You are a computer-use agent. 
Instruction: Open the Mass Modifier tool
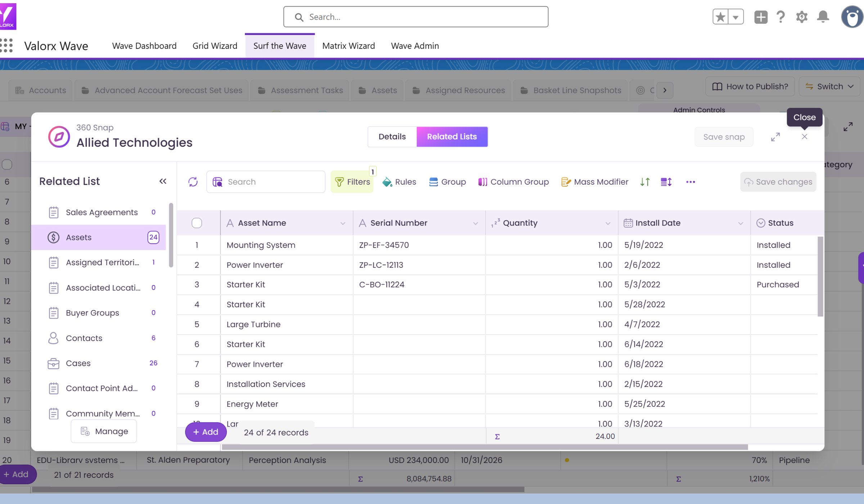pos(595,182)
